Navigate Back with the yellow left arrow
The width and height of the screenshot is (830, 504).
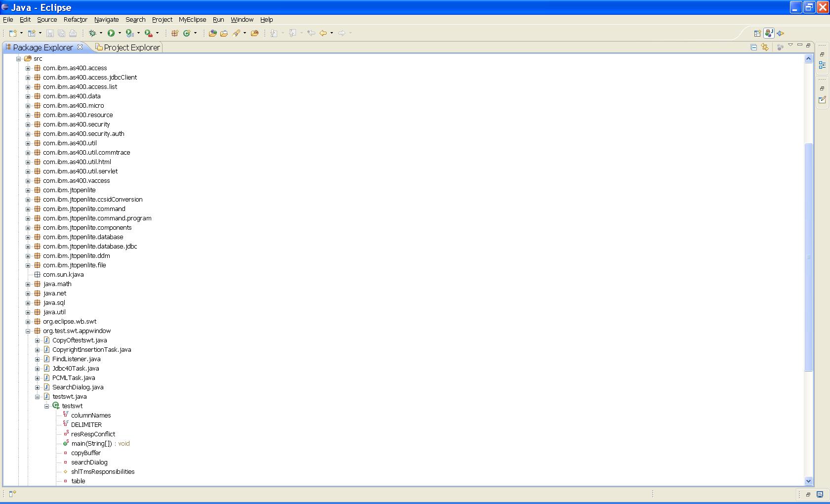coord(323,33)
